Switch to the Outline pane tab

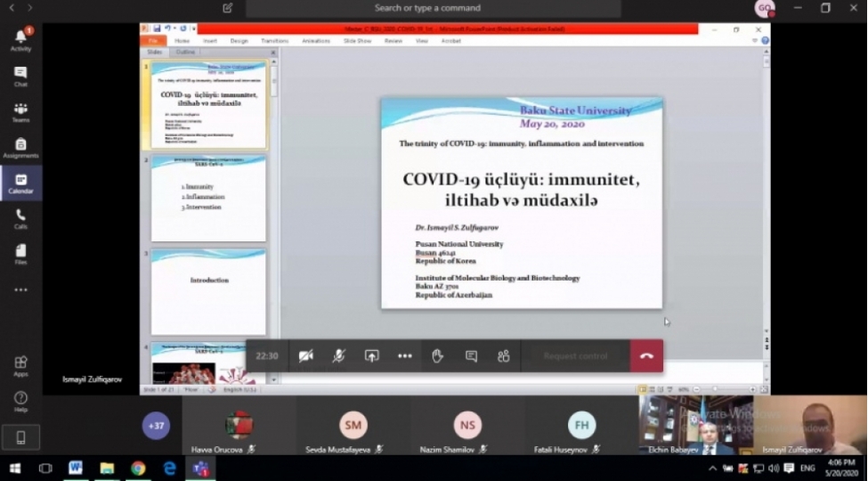pyautogui.click(x=185, y=52)
